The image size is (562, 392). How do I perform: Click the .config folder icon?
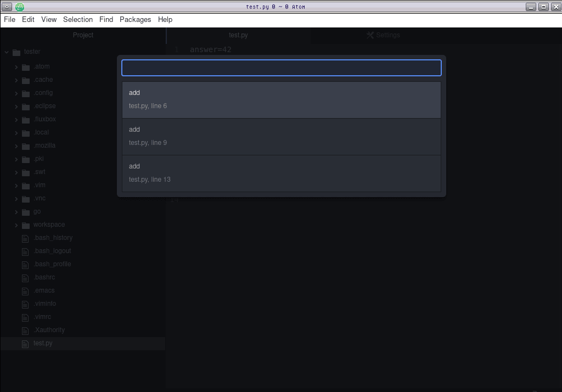coord(26,93)
